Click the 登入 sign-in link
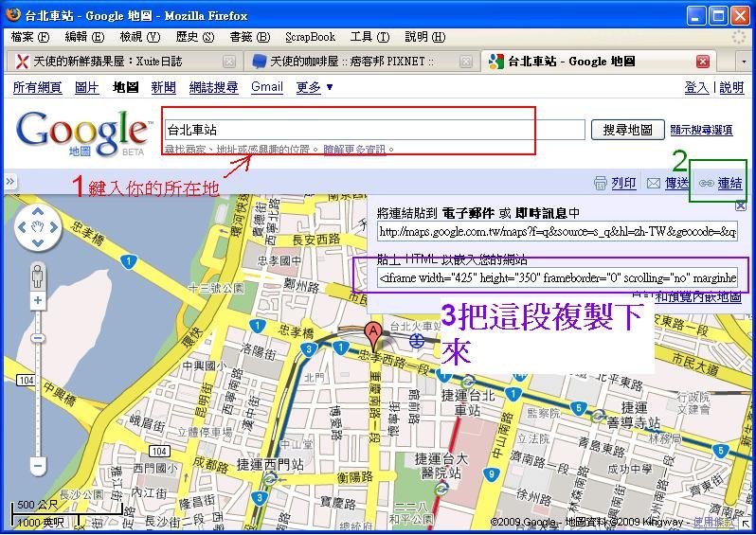The image size is (756, 535). click(696, 87)
